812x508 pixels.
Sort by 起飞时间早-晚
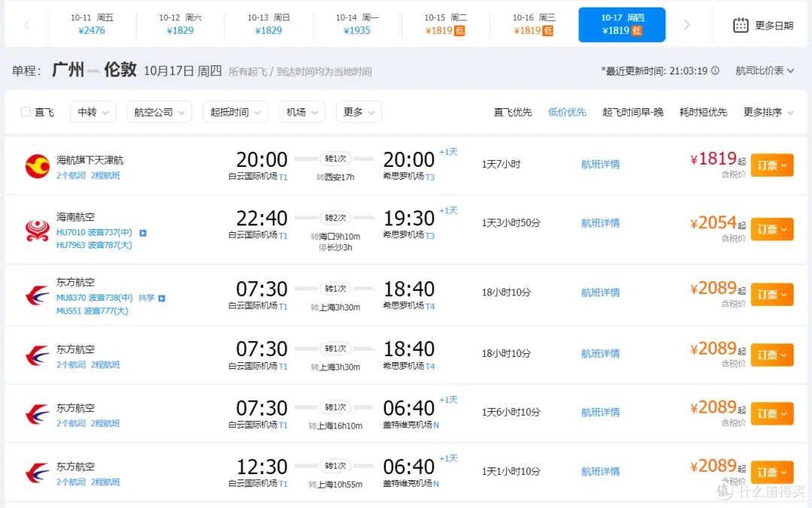pos(633,113)
